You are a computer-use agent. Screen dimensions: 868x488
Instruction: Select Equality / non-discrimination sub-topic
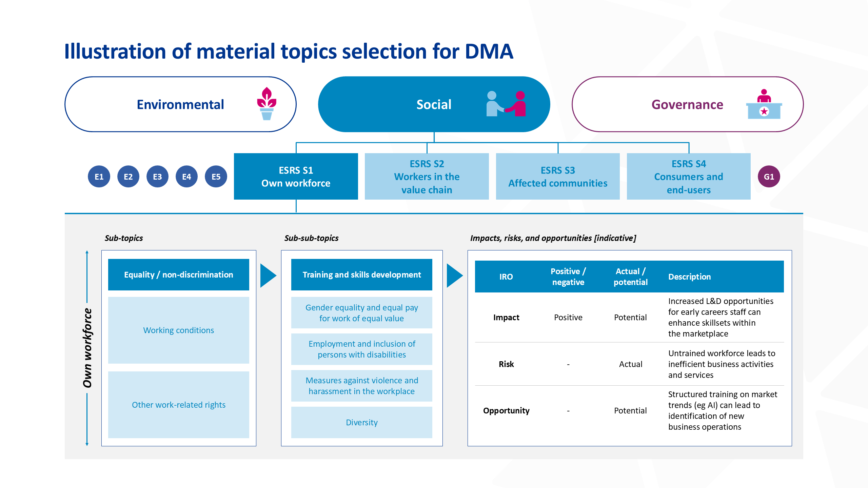coord(178,275)
